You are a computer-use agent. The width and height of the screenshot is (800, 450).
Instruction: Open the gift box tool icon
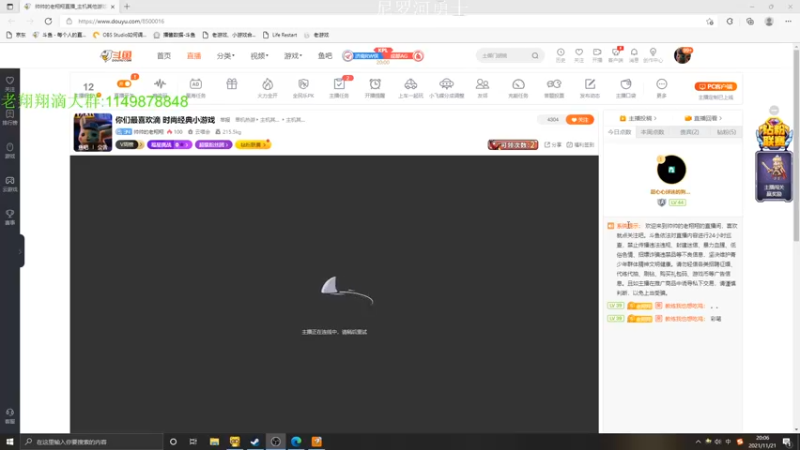pos(232,84)
